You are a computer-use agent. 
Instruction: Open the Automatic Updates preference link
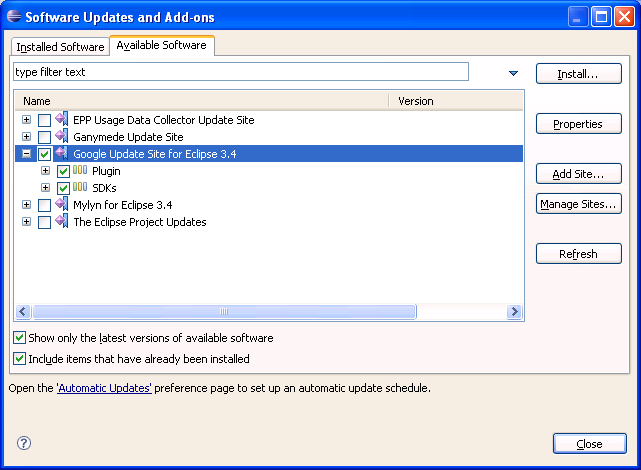pos(104,388)
